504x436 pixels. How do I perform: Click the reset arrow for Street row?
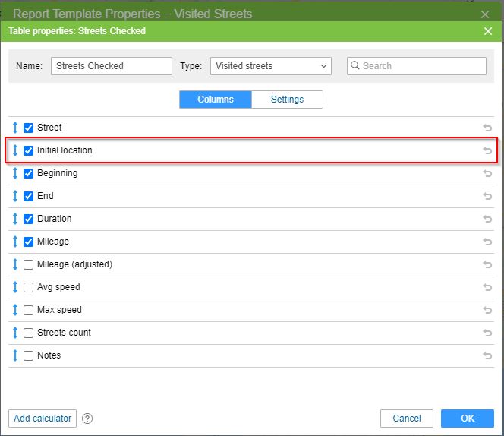point(487,128)
